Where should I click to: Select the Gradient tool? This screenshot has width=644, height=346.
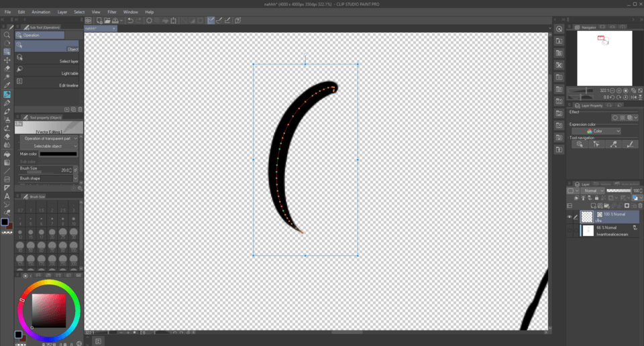7,163
